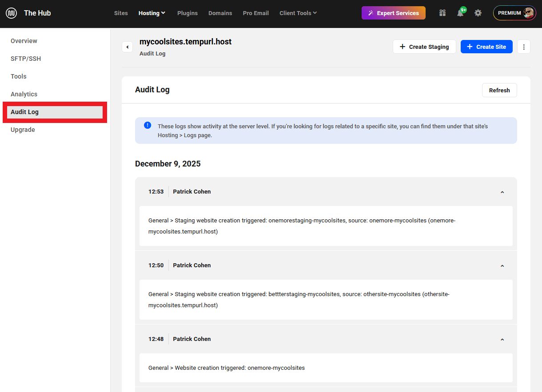The height and width of the screenshot is (392, 542).
Task: Open the three-dot more options menu
Action: (x=524, y=47)
